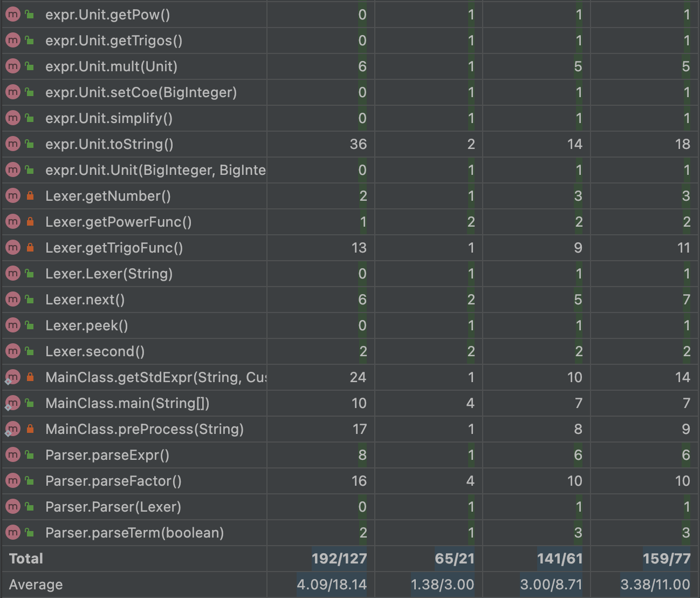Image resolution: width=700 pixels, height=598 pixels.
Task: Click value 24 in MainClass.getStdExpr row
Action: [358, 377]
